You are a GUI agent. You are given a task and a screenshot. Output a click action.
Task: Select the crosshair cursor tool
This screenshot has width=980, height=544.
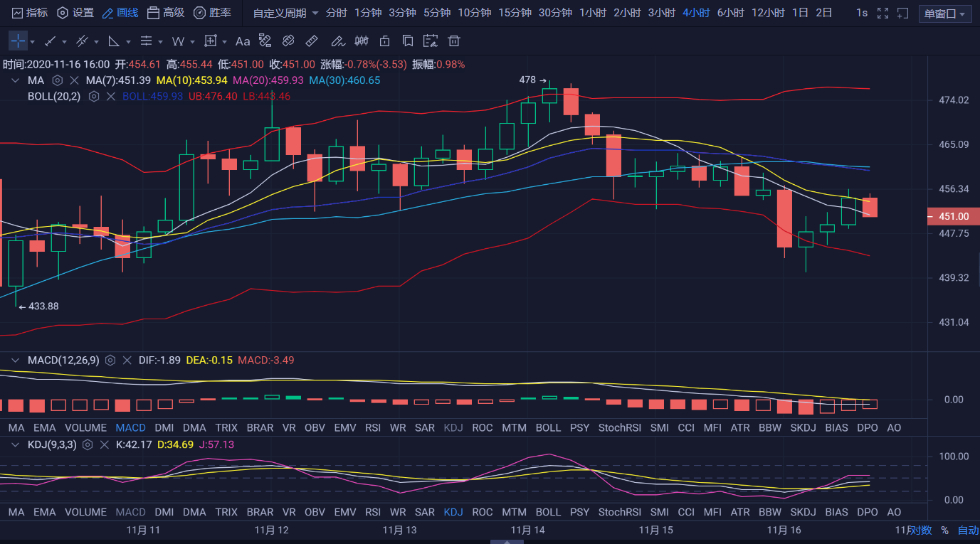(18, 41)
